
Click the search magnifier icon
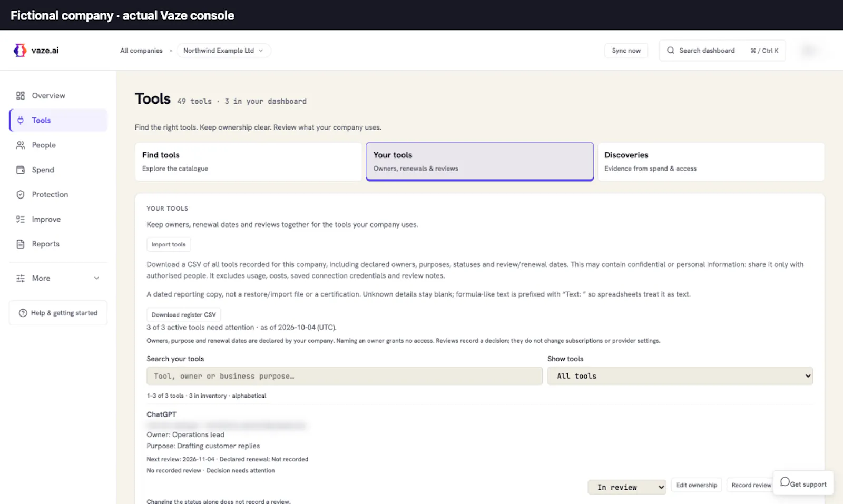pyautogui.click(x=671, y=51)
